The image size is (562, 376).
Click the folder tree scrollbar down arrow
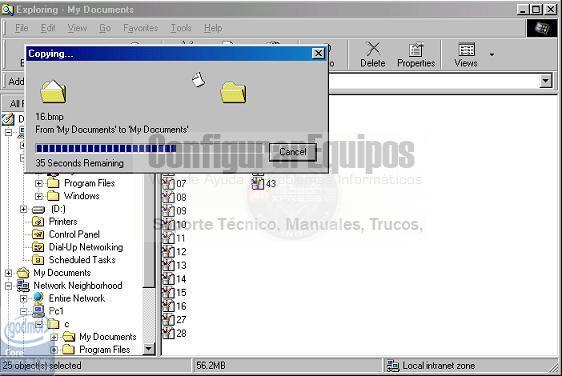pyautogui.click(x=148, y=349)
